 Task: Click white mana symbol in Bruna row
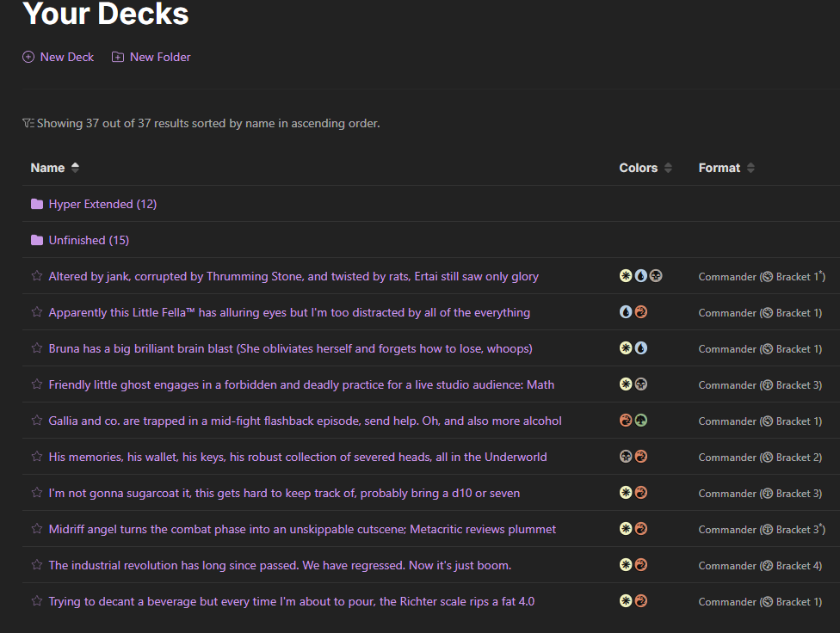626,348
